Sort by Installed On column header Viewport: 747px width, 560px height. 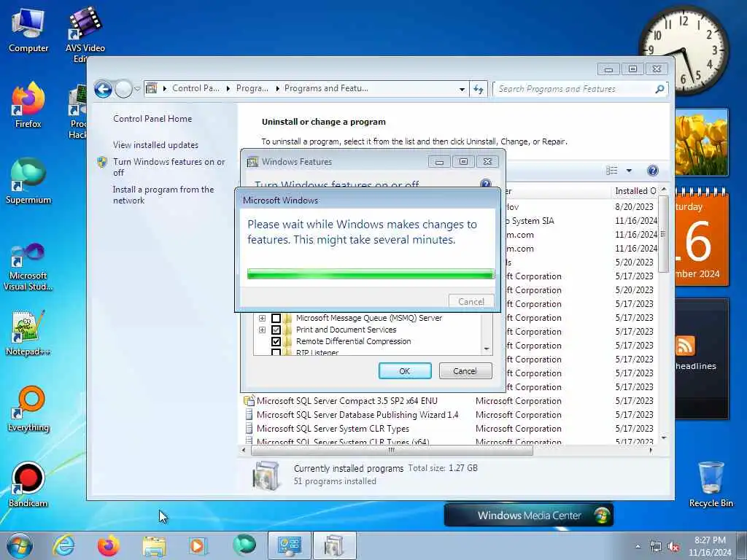click(635, 191)
